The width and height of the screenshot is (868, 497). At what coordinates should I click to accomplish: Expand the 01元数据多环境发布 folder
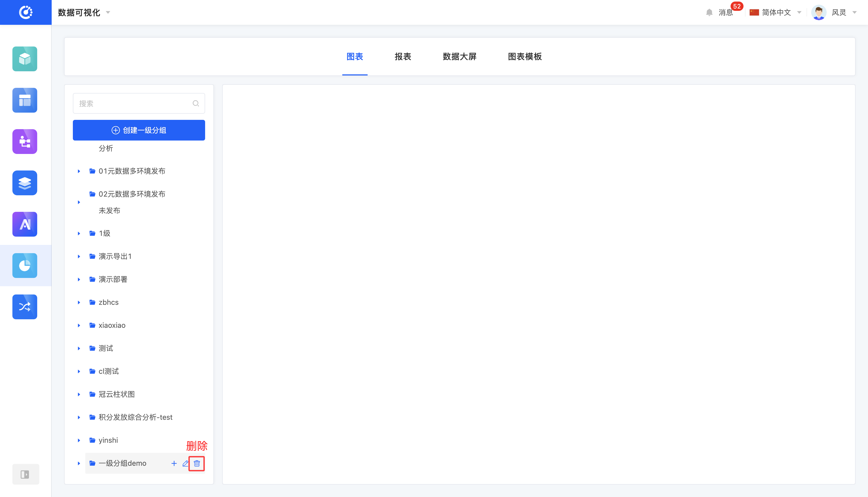point(79,171)
